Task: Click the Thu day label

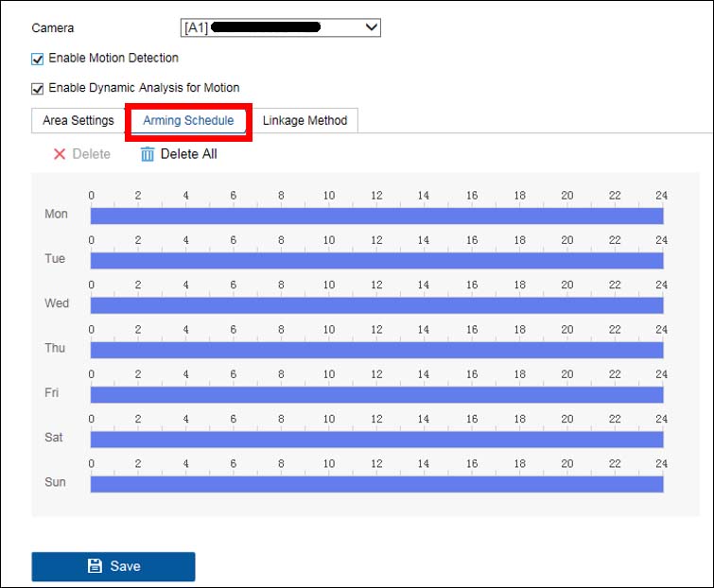Action: (x=55, y=348)
